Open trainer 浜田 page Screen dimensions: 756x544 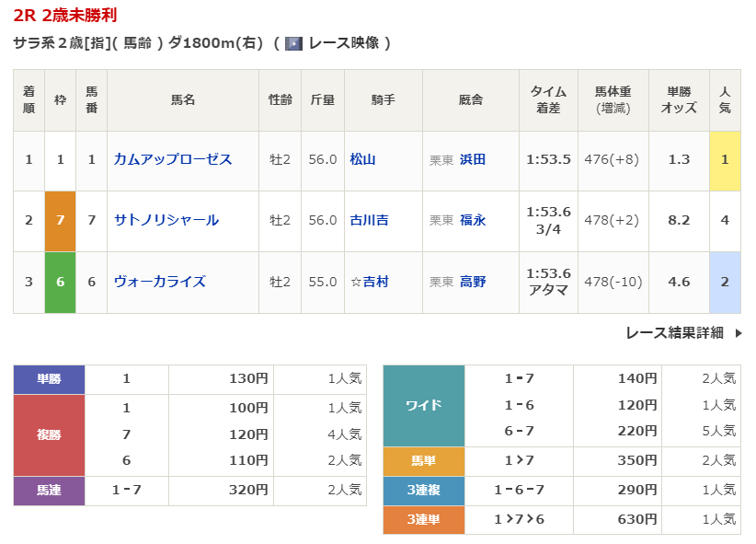(473, 159)
